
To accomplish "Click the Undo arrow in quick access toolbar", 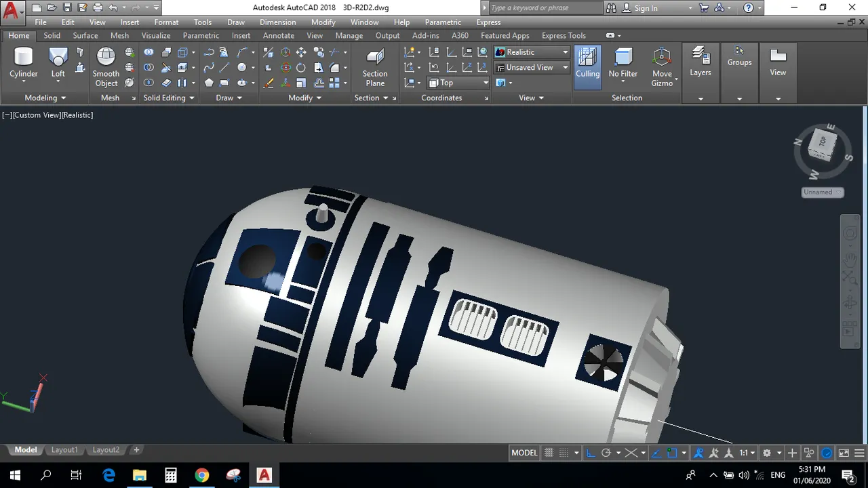I will point(113,8).
